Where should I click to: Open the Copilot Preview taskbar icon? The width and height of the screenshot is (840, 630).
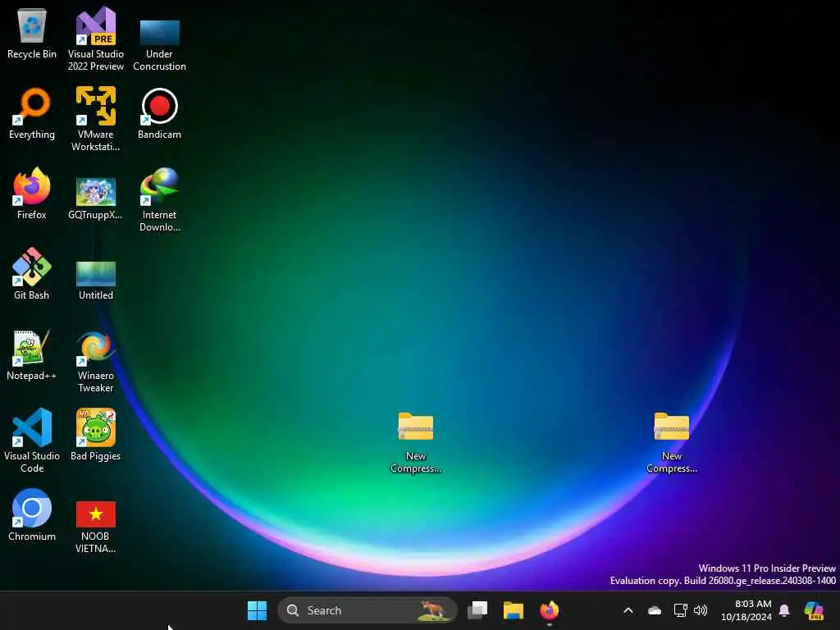814,610
